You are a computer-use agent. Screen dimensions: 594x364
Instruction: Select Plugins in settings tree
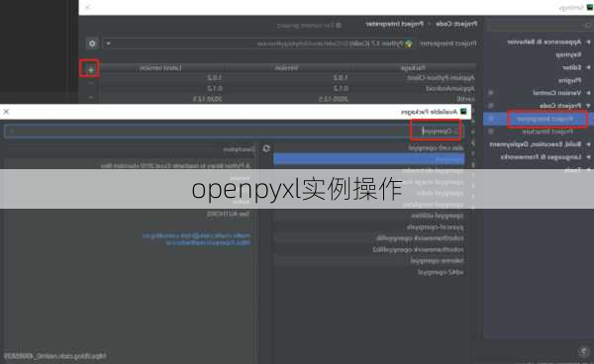[569, 80]
